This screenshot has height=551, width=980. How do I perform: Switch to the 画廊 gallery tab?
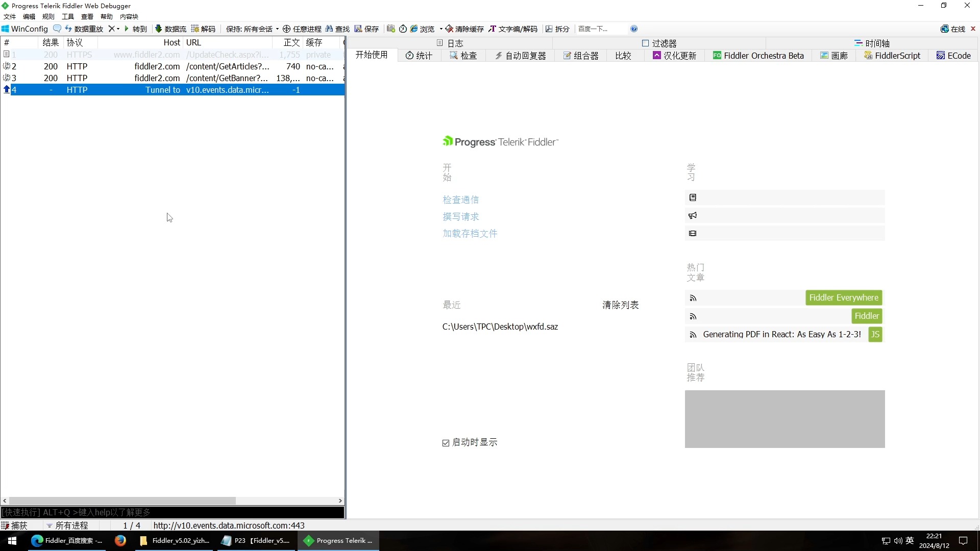(x=834, y=56)
